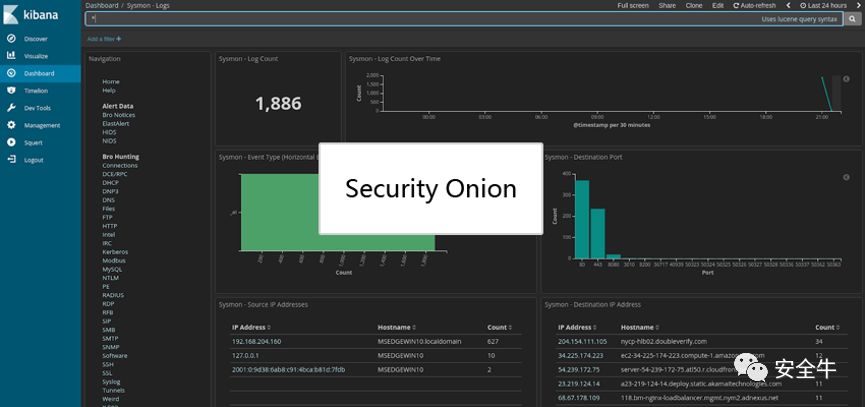This screenshot has width=865, height=407.
Task: Sort Source IP table by Count
Action: tap(499, 327)
